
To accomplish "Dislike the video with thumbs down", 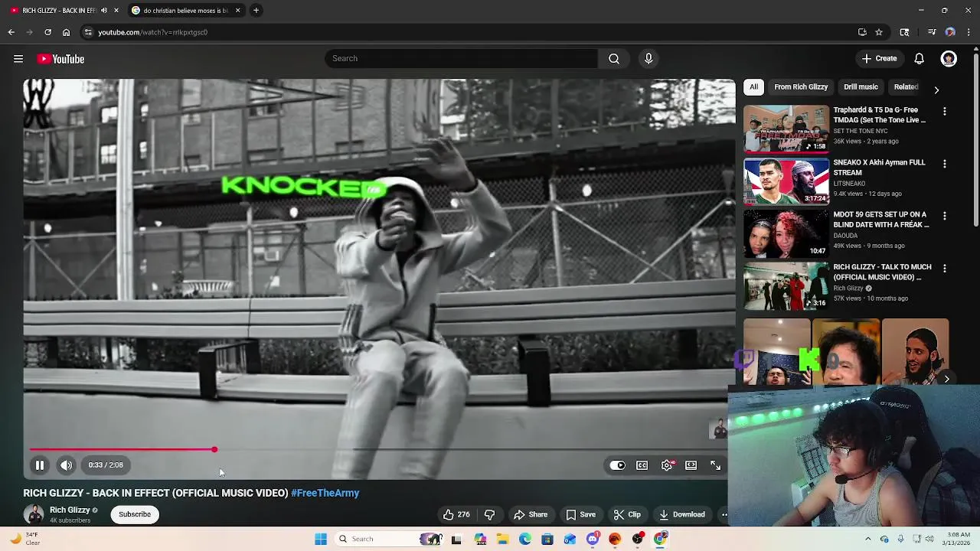I will tap(490, 515).
